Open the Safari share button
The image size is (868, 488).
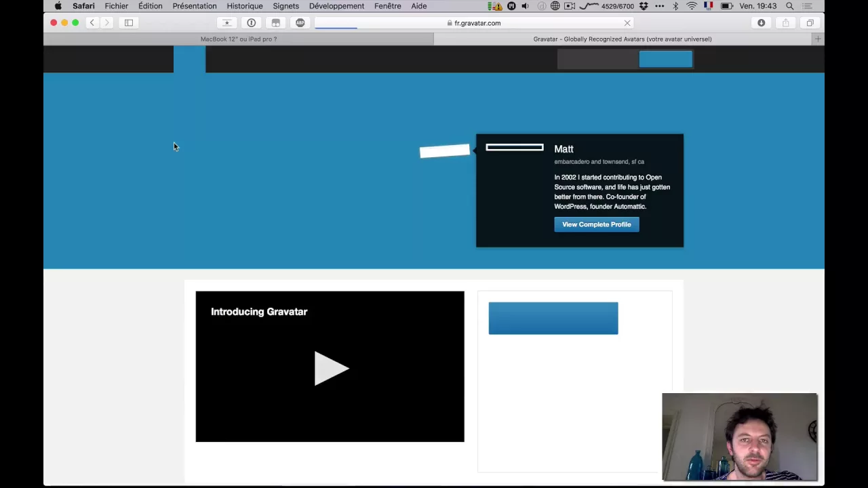(x=786, y=23)
